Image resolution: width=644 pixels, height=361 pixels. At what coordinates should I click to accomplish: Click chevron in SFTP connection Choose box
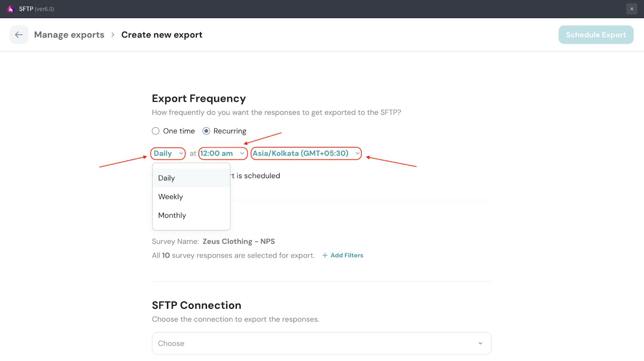point(480,343)
